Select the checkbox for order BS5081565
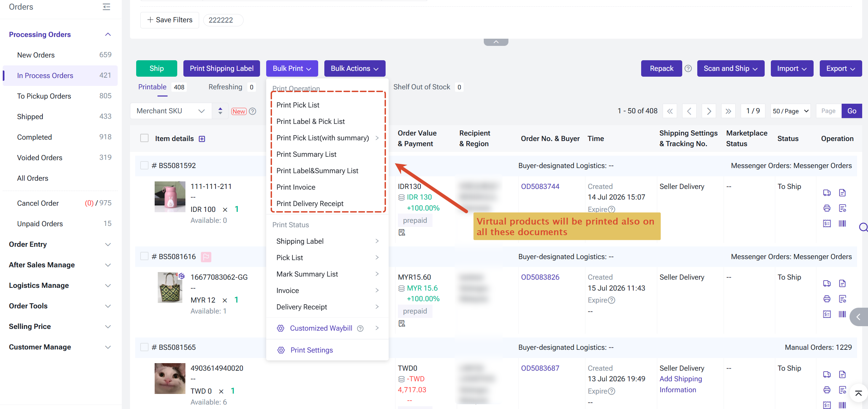The width and height of the screenshot is (868, 409). pos(144,347)
